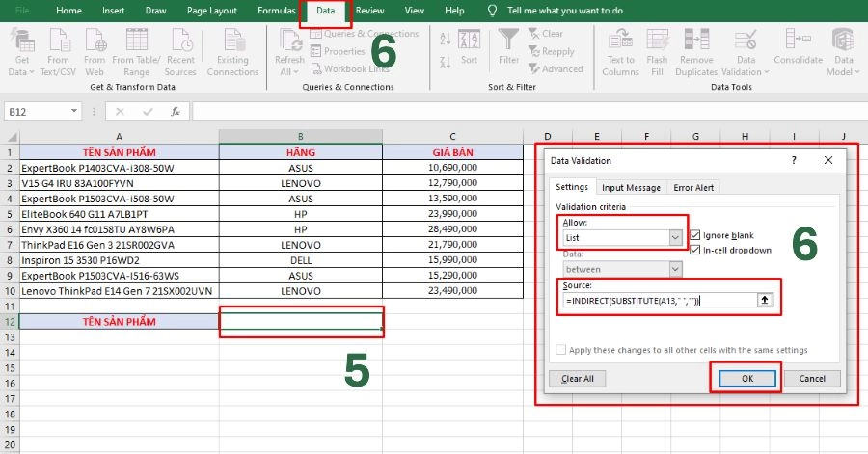
Task: Select the row 5 header
Action: [x=10, y=214]
